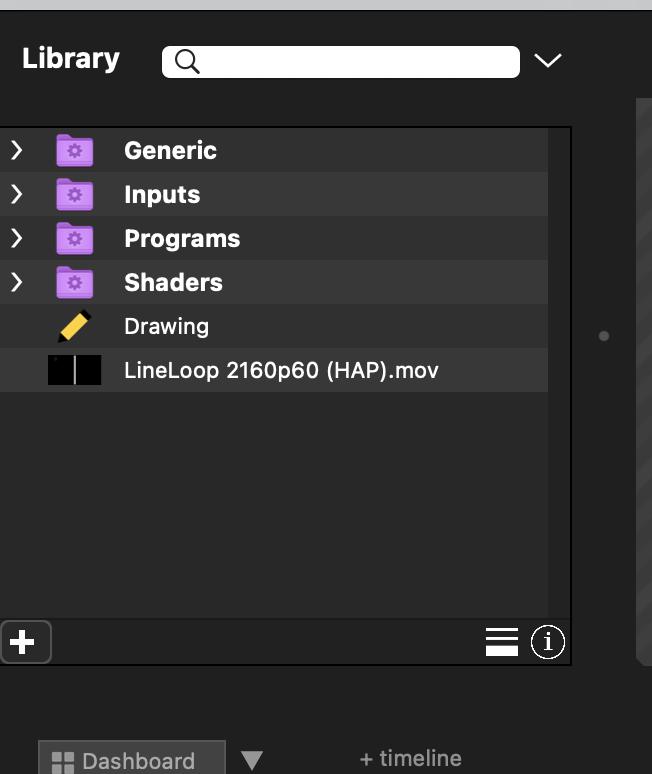Viewport: 652px width, 774px height.
Task: Click the Shaders folder icon
Action: tap(75, 282)
